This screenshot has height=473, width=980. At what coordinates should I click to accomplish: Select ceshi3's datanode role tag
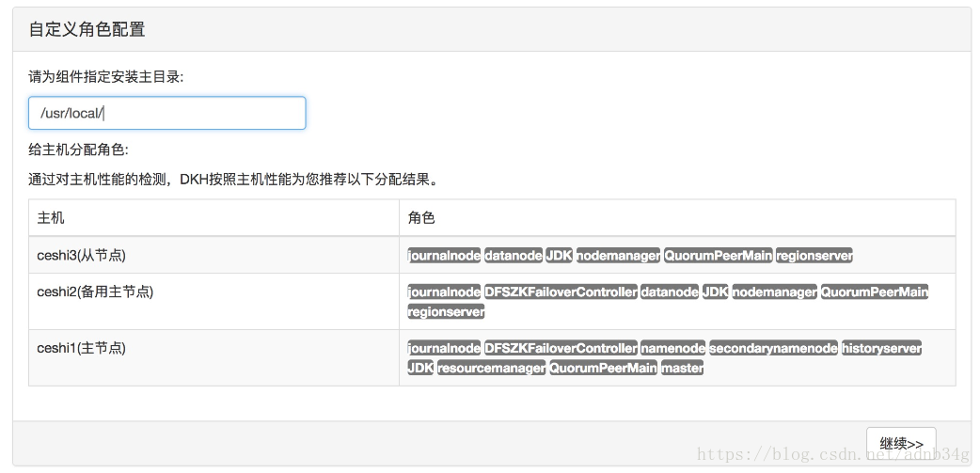pyautogui.click(x=513, y=255)
